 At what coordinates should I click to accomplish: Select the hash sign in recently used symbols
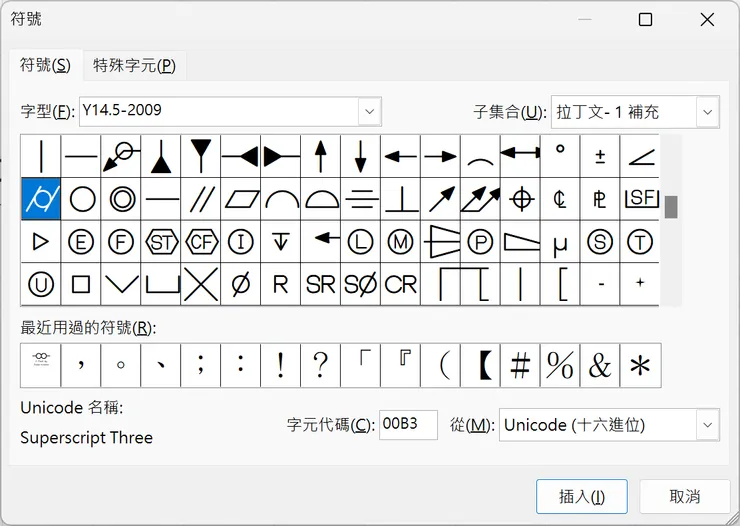click(520, 366)
